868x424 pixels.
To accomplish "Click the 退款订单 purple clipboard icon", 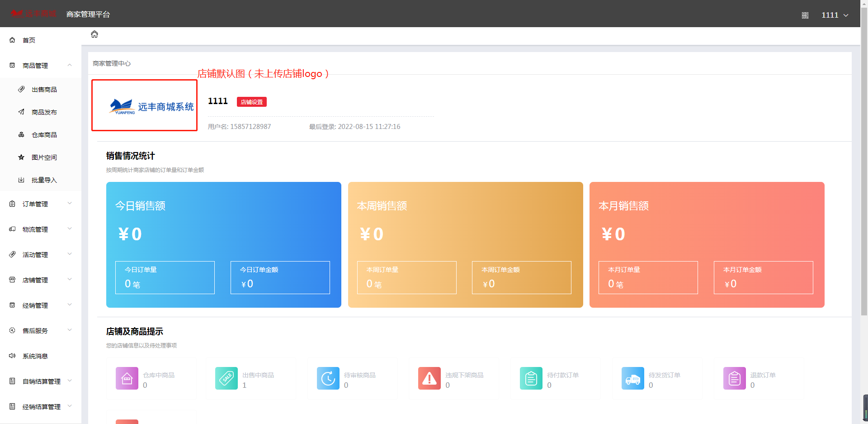I will [735, 378].
